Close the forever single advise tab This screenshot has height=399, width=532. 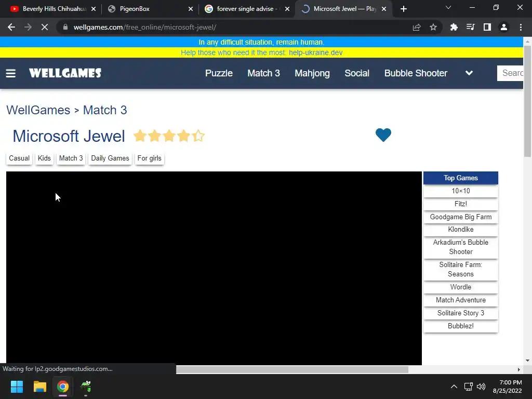point(287,9)
